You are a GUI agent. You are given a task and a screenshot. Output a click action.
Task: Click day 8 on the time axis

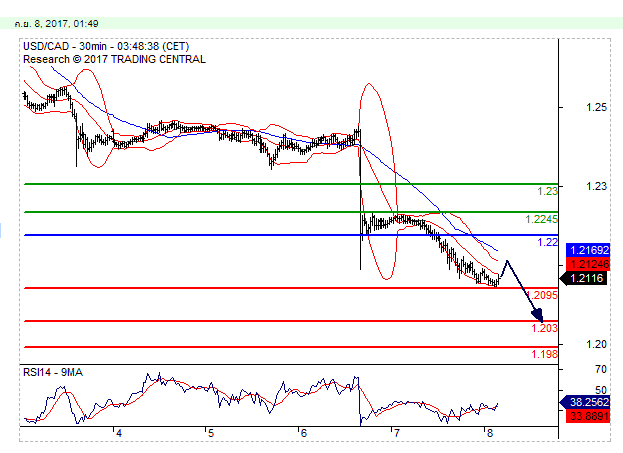point(490,434)
